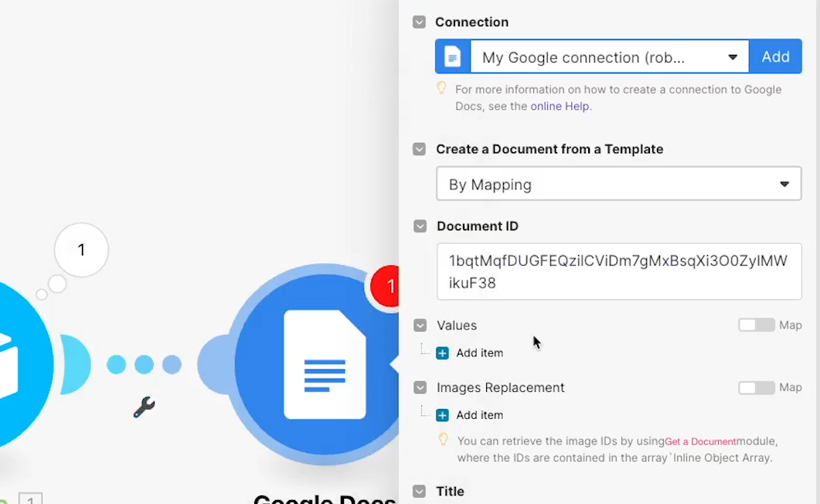Toggle the Map switch for Images Replacement
Screen dimensions: 820x504
pyautogui.click(x=756, y=387)
